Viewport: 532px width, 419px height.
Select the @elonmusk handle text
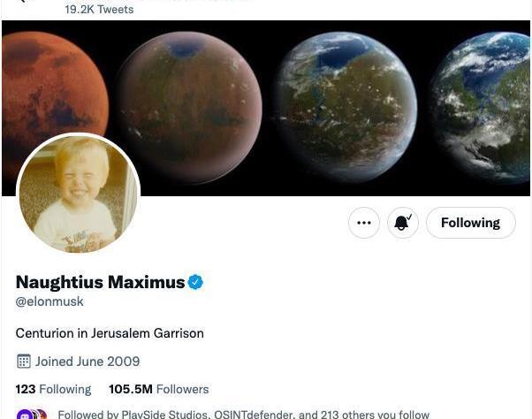click(49, 301)
